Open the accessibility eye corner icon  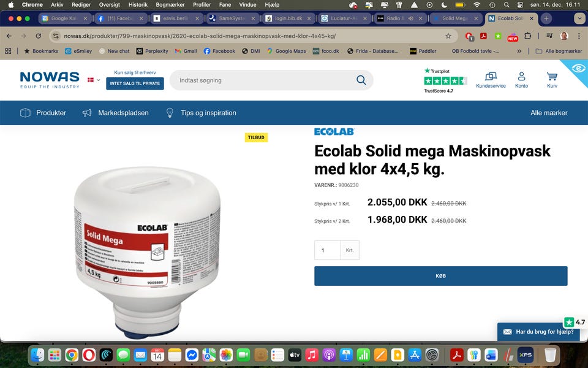coord(578,68)
